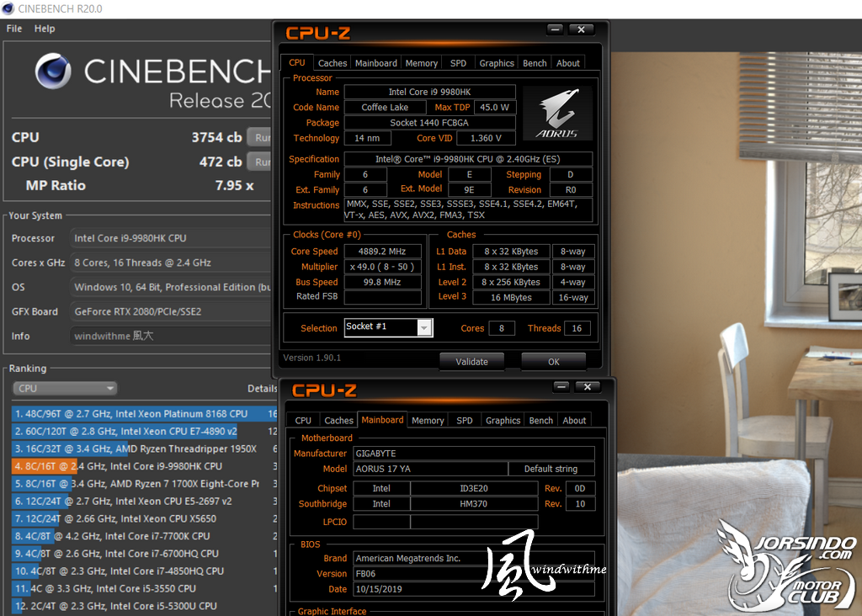Click the processor Name field Intel Core i9 9980HK

430,92
